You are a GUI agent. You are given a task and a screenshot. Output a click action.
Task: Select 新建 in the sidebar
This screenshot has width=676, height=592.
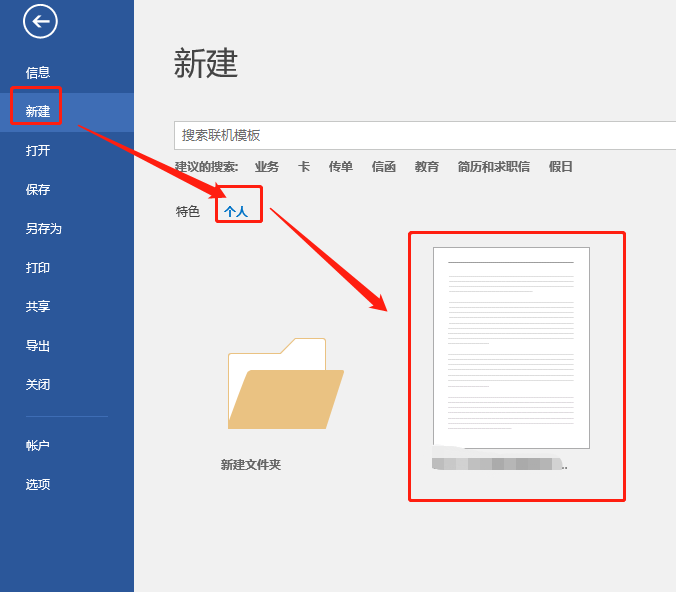pos(38,111)
